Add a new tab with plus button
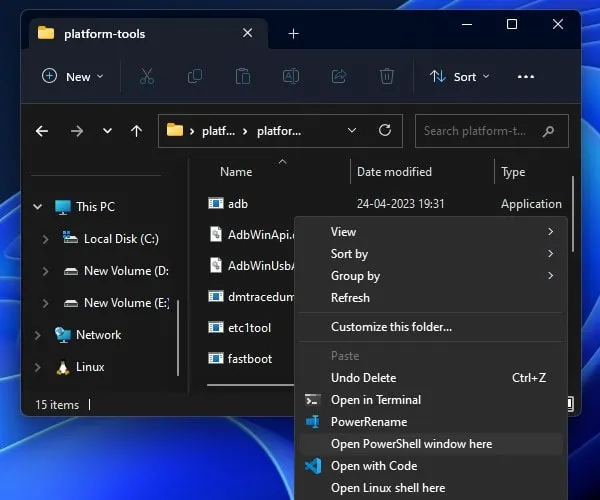The image size is (600, 500). [x=293, y=34]
